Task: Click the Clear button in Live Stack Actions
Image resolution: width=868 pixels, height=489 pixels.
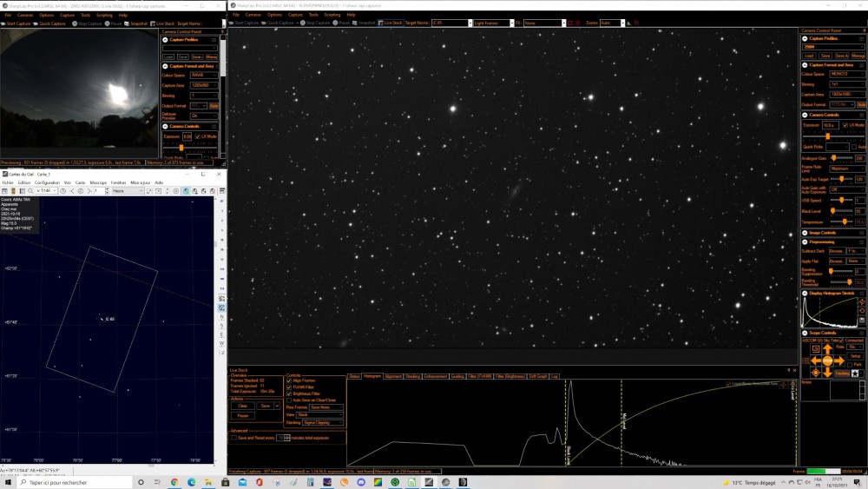Action: click(x=242, y=406)
